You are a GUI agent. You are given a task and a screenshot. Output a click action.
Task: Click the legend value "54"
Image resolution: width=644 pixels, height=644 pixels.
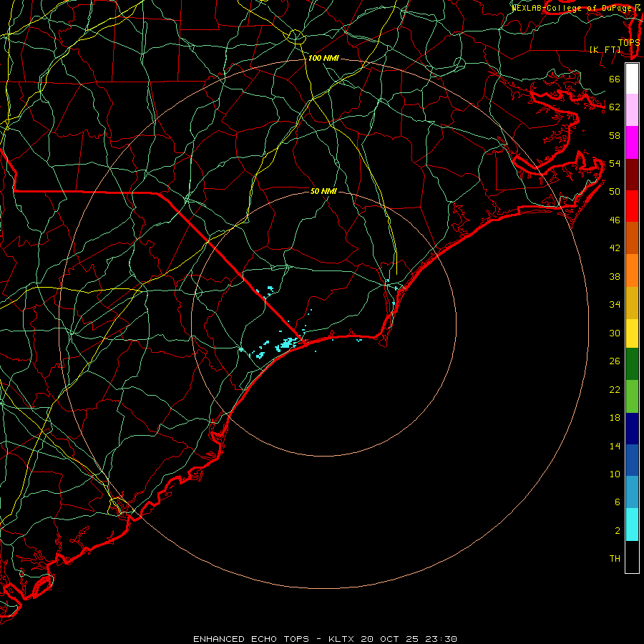click(615, 163)
